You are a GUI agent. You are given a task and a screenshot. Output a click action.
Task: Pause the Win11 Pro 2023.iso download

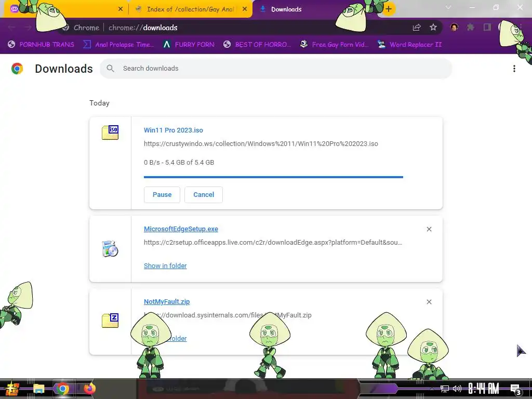pos(162,195)
